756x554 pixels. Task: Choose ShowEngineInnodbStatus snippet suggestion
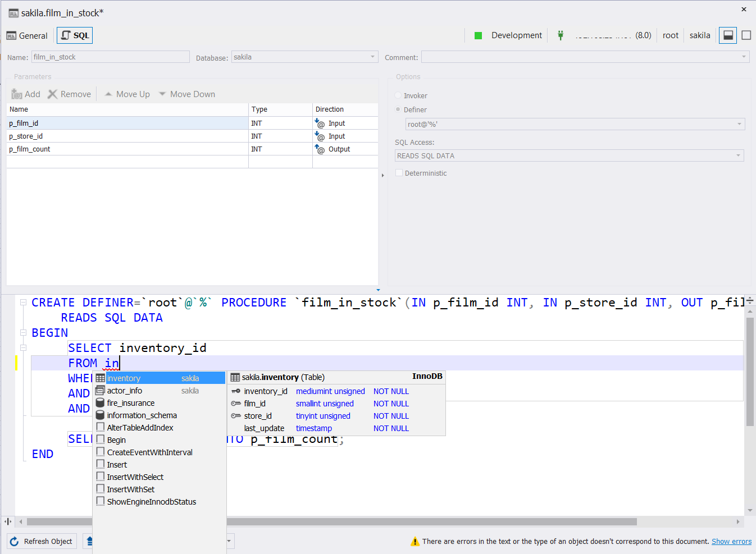tap(160, 502)
